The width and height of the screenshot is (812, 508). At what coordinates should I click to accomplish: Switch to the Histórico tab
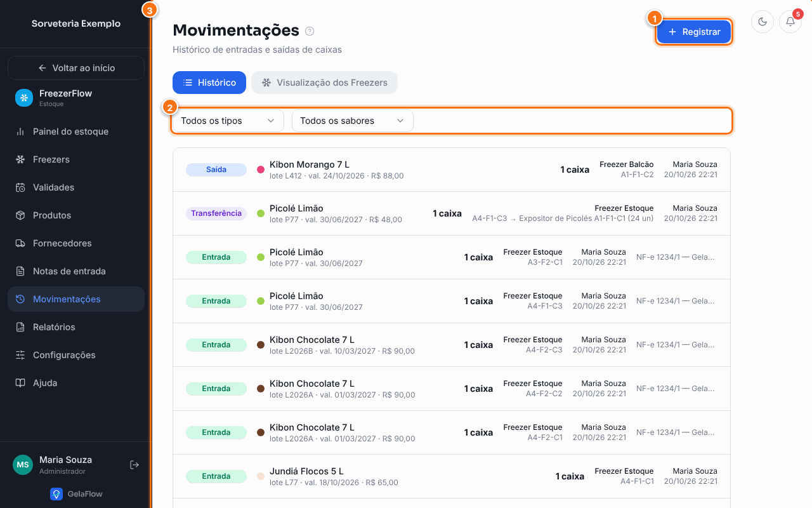pos(209,83)
